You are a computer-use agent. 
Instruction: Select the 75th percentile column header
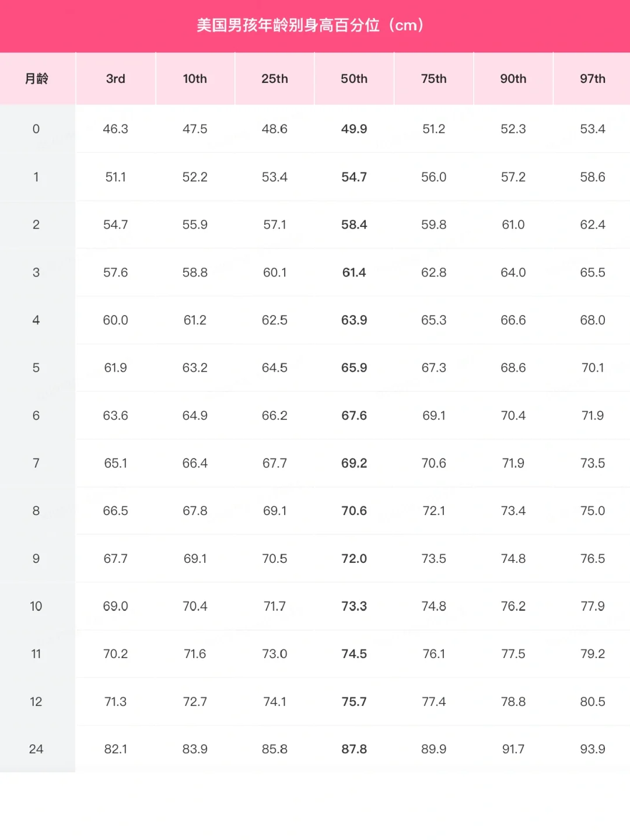[434, 79]
